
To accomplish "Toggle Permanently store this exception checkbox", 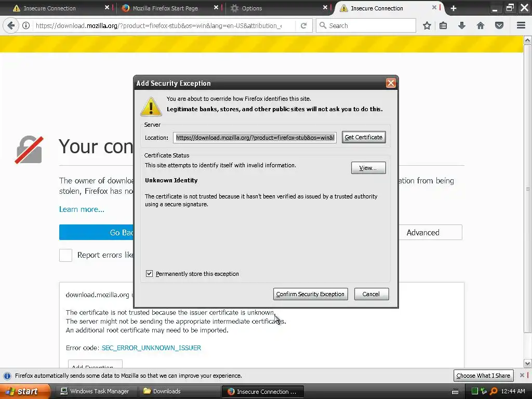I will [149, 273].
